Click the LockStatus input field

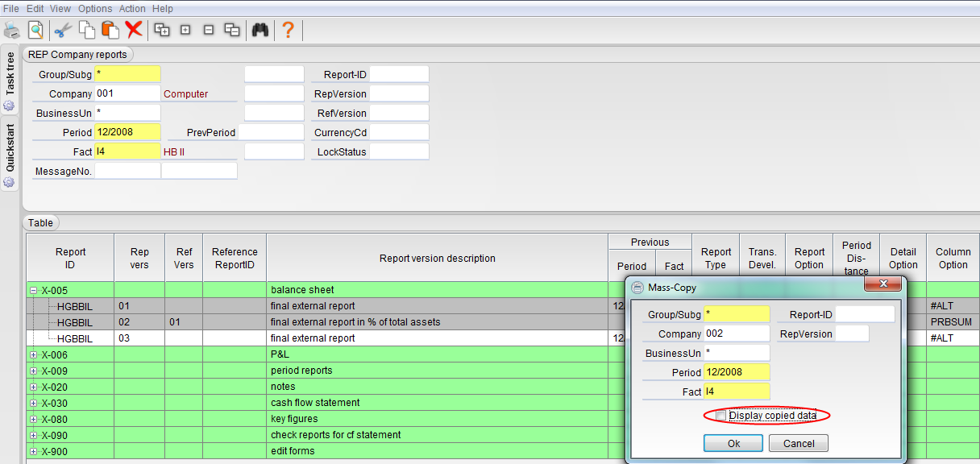click(399, 151)
